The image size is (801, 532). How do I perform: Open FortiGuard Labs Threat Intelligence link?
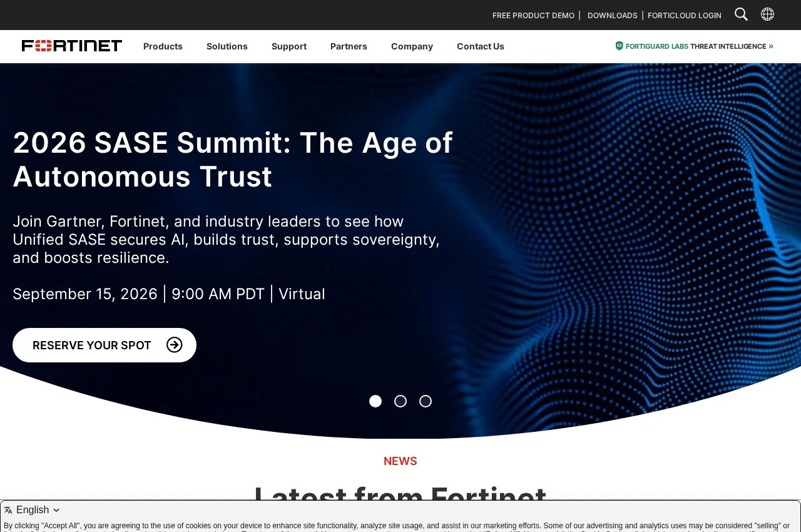tap(695, 46)
